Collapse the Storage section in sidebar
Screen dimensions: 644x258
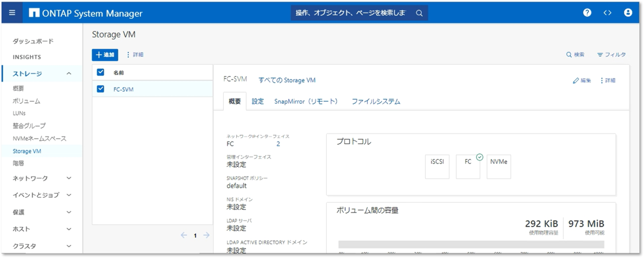click(x=69, y=74)
